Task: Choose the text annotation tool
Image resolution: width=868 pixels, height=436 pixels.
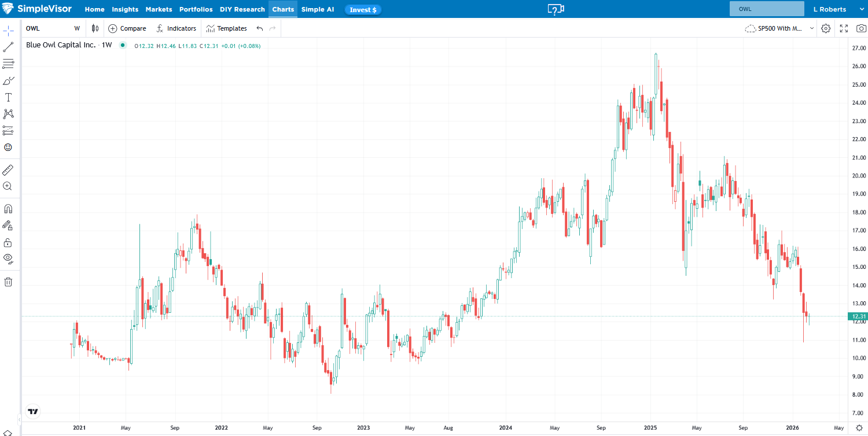Action: pos(8,98)
